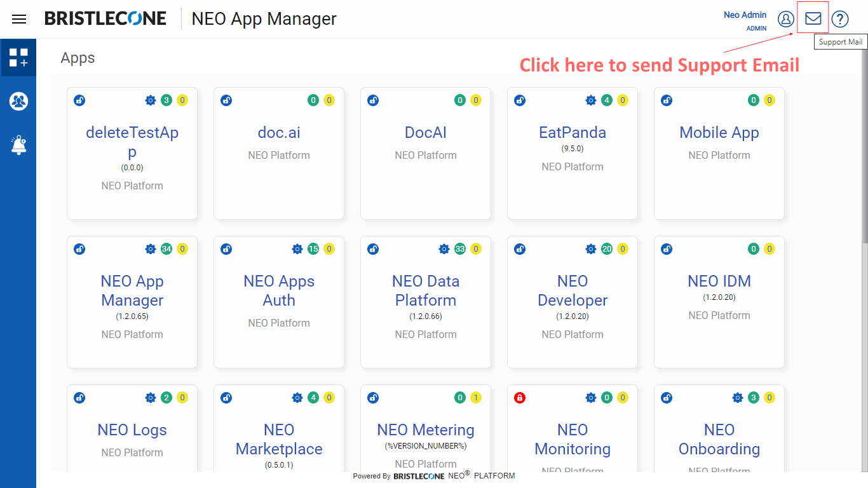Click the gear icon on NEO Marketplace card
The height and width of the screenshot is (488, 868).
[x=297, y=398]
